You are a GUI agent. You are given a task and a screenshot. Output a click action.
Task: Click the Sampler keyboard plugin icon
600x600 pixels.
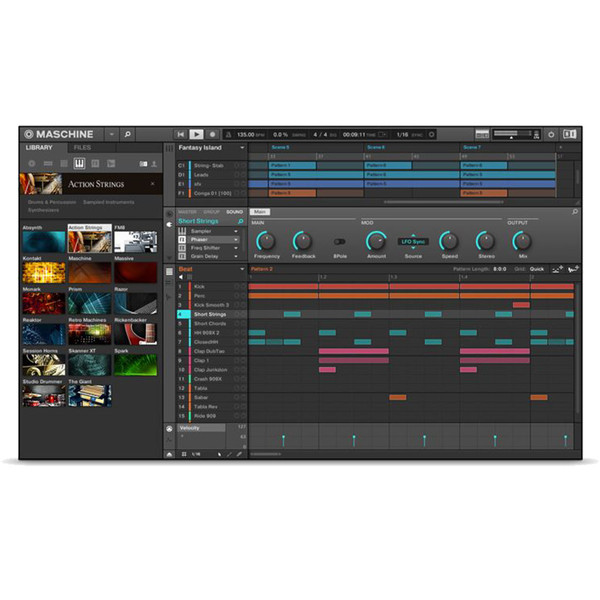tap(182, 231)
